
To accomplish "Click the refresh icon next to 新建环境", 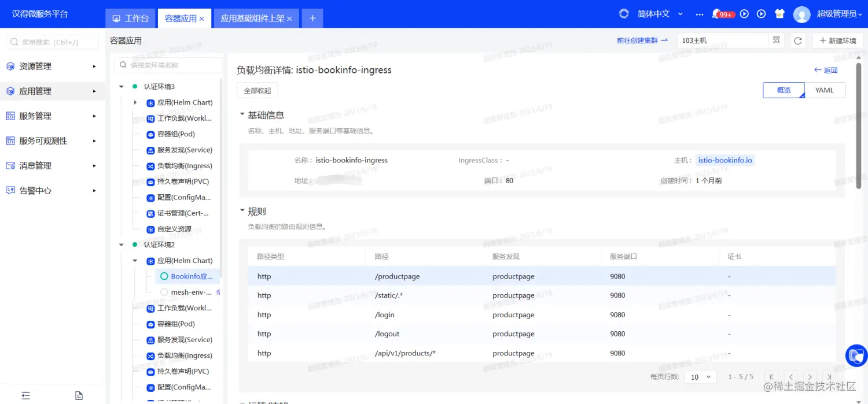I will coord(798,40).
